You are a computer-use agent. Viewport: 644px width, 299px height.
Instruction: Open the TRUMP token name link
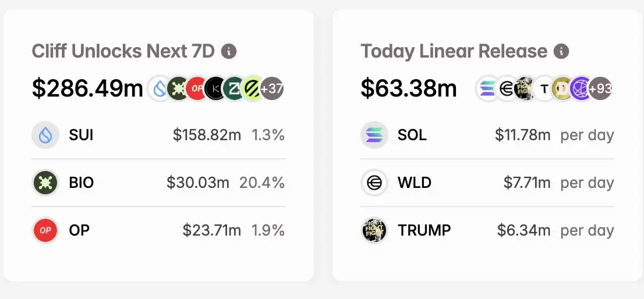424,230
